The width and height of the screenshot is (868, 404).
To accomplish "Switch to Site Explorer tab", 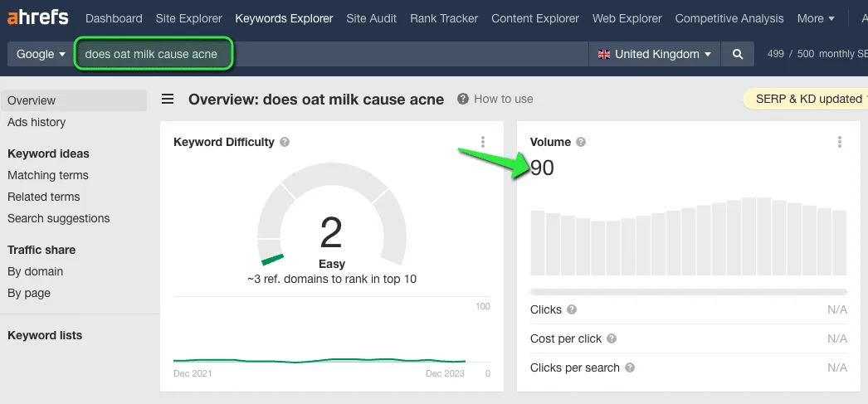I will click(188, 18).
